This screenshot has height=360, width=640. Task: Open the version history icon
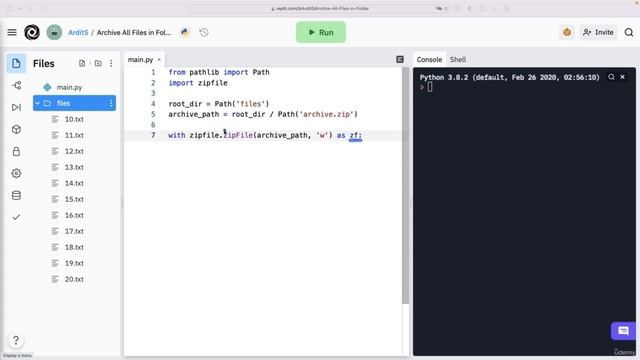204,32
